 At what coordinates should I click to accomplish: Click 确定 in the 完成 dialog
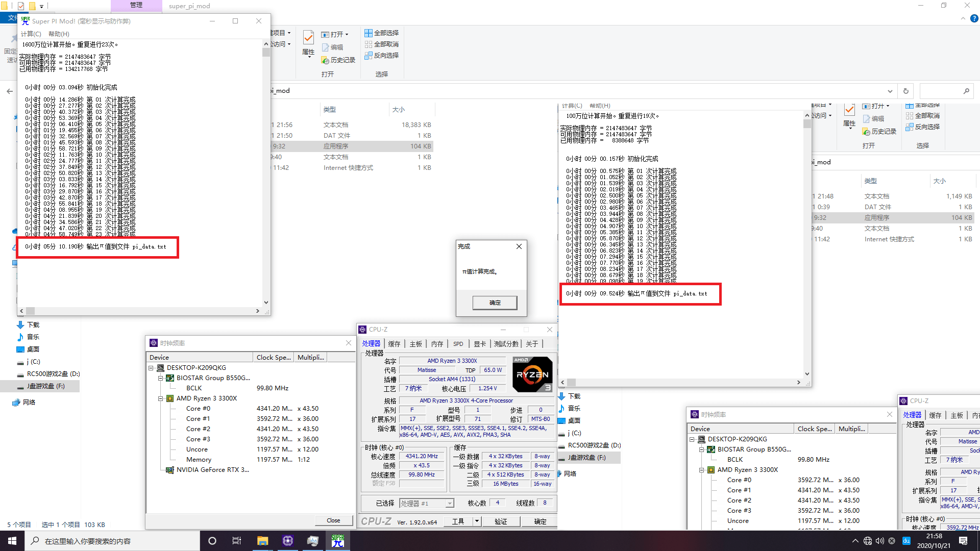pyautogui.click(x=495, y=303)
